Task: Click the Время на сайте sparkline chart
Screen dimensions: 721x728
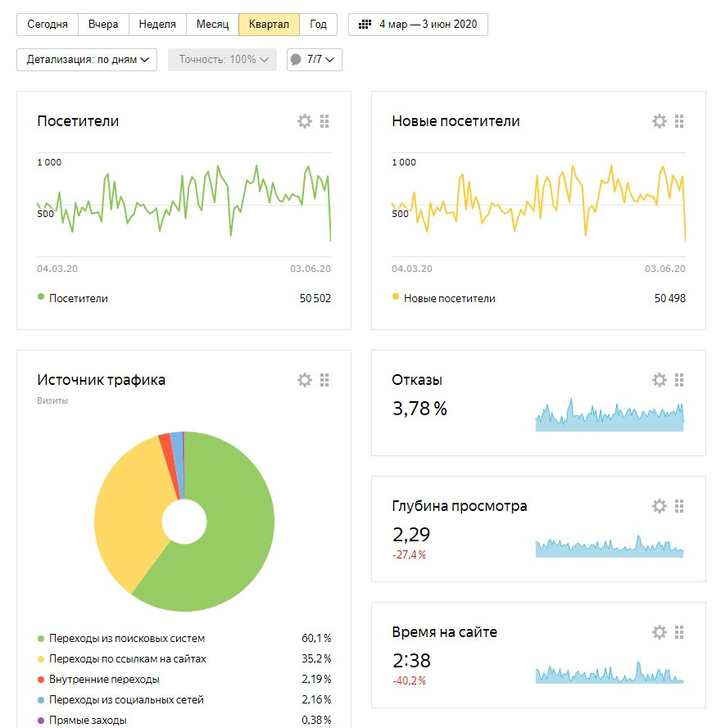Action: (610, 672)
